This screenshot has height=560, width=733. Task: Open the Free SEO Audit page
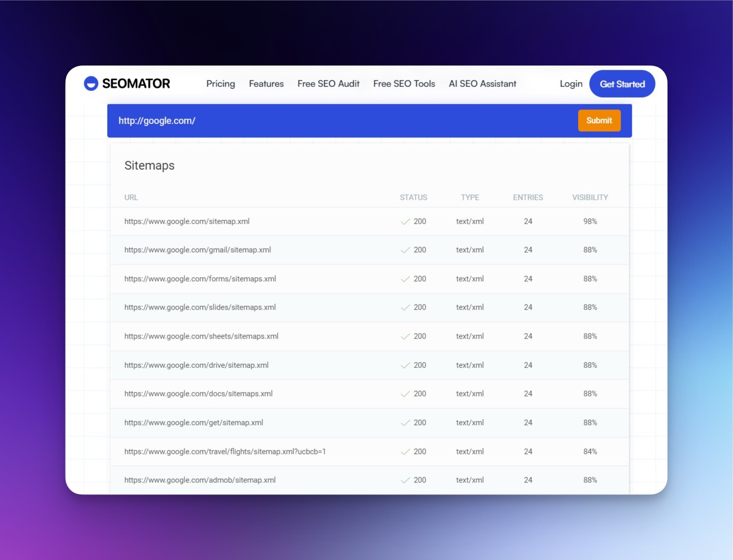[x=328, y=83]
